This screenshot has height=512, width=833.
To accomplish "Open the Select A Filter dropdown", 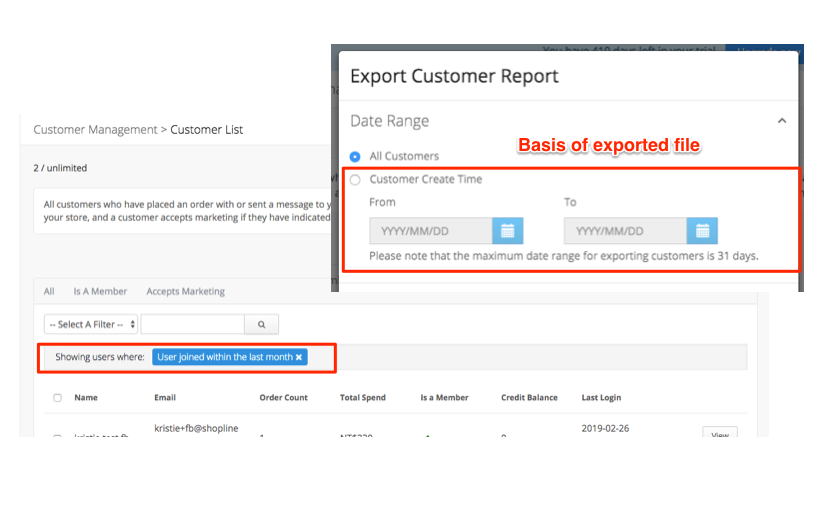I will (x=91, y=324).
